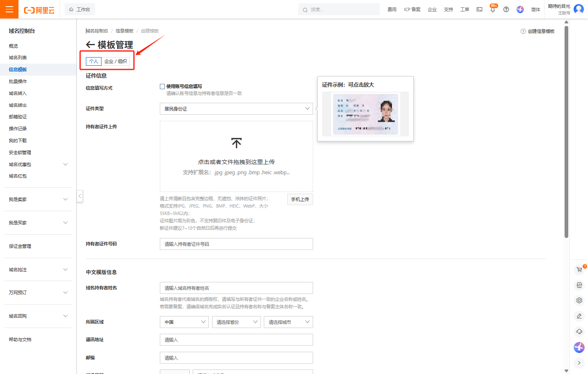Click 信息模板 breadcrumb link
This screenshot has width=588, height=374.
pos(125,31)
